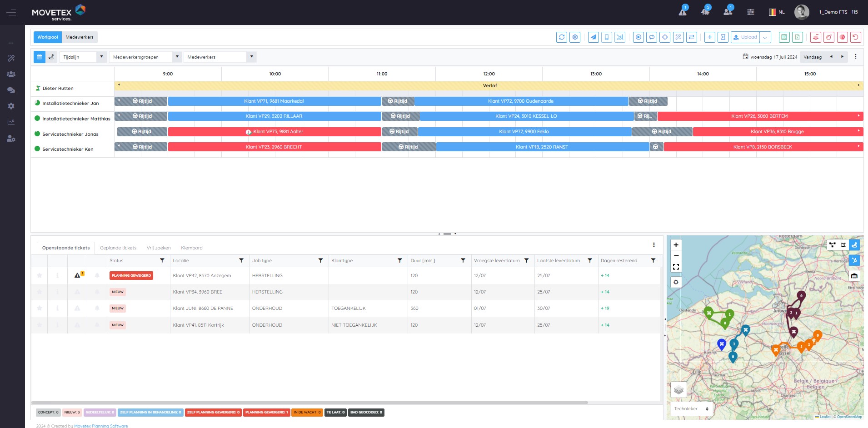Click the green Excel export icon
The image size is (868, 428).
click(x=797, y=37)
